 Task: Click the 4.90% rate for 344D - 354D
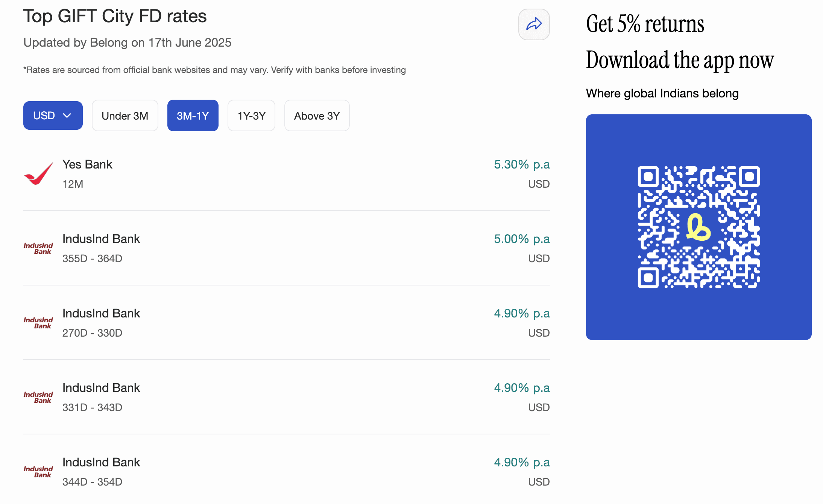521,463
